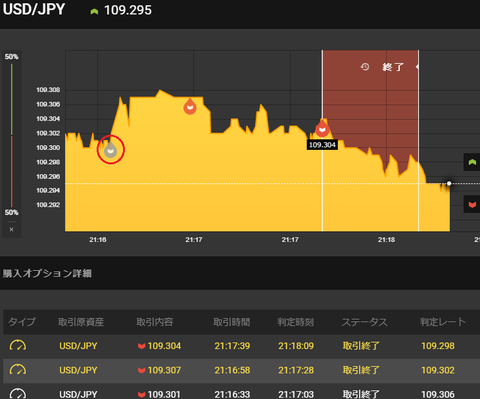Select the orange trade marker labeled 109.304
Viewport: 480px width, 399px height.
[322, 129]
